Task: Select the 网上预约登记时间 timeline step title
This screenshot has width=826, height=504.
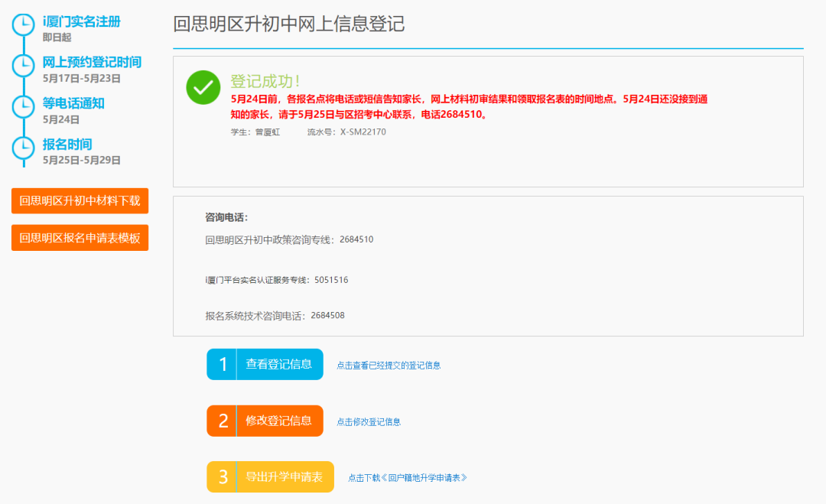Action: (x=92, y=63)
